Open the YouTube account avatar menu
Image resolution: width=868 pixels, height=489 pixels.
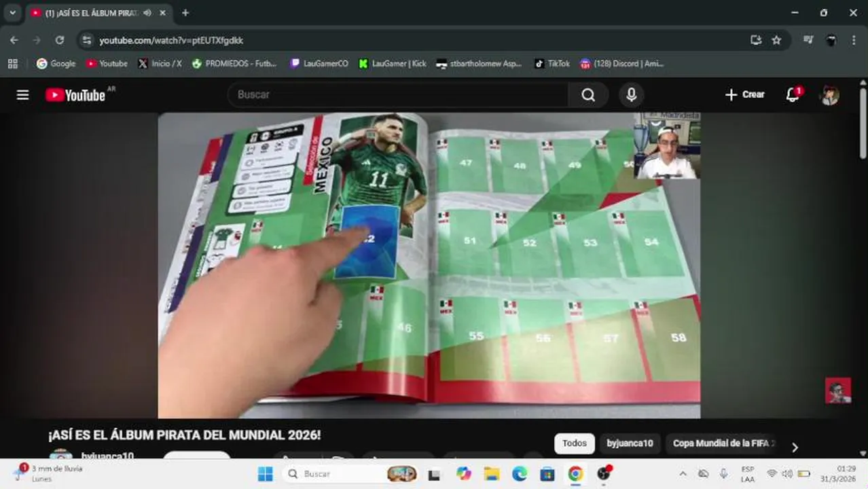click(x=830, y=95)
